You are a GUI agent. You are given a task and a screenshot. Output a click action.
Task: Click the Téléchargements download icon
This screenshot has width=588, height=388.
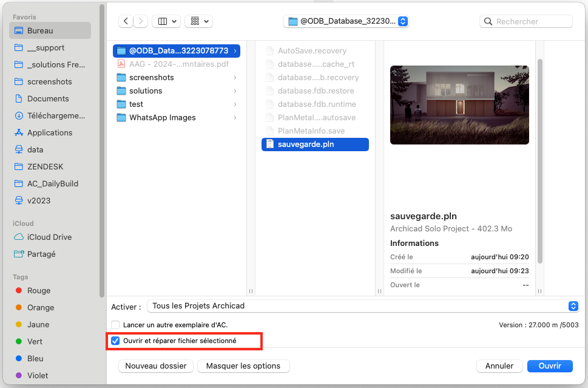pos(18,115)
